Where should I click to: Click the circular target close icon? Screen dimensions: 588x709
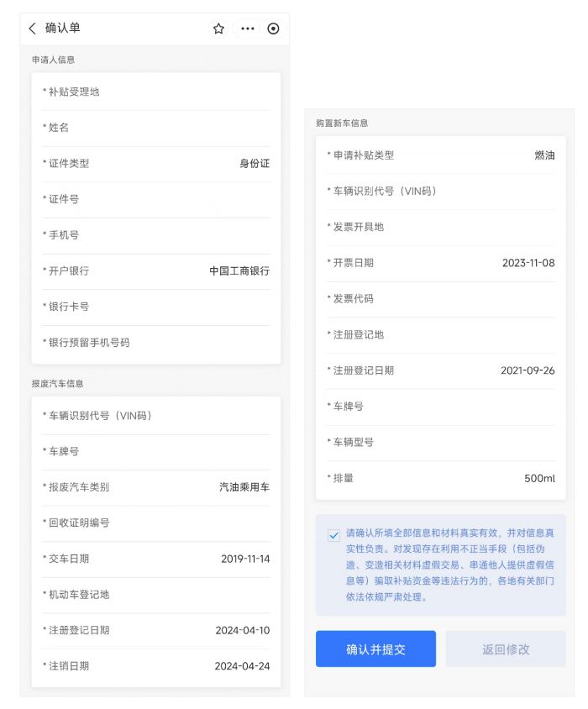[x=273, y=29]
